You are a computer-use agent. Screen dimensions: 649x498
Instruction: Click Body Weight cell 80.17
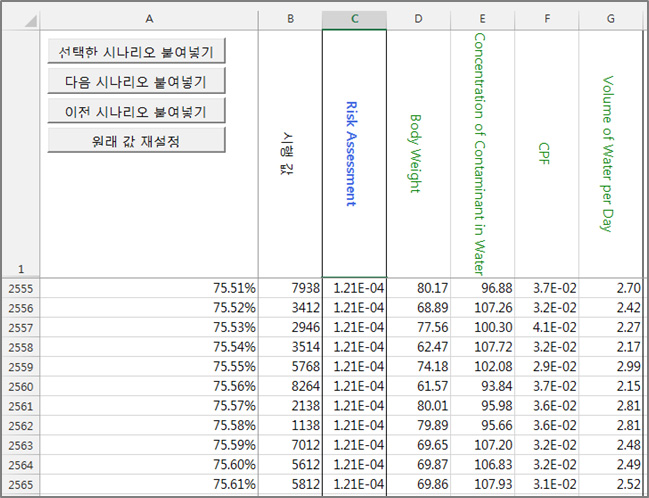pyautogui.click(x=418, y=288)
